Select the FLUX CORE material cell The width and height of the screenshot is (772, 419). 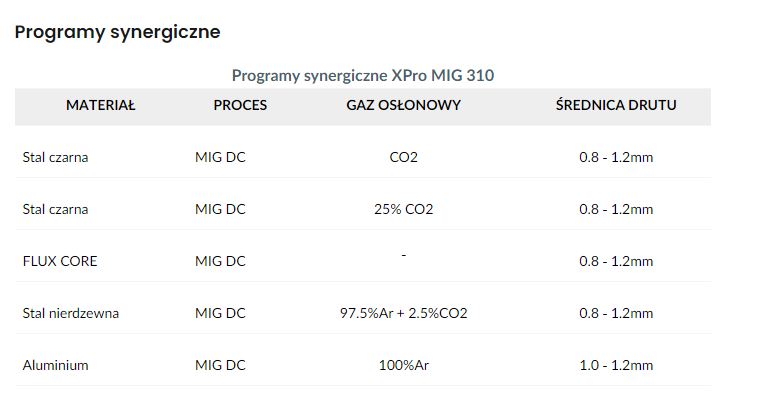coord(60,261)
